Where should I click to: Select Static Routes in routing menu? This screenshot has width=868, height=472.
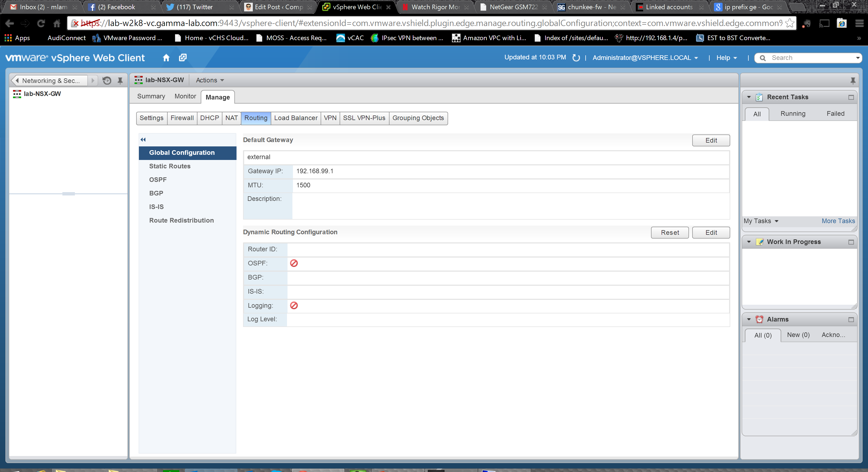(170, 166)
